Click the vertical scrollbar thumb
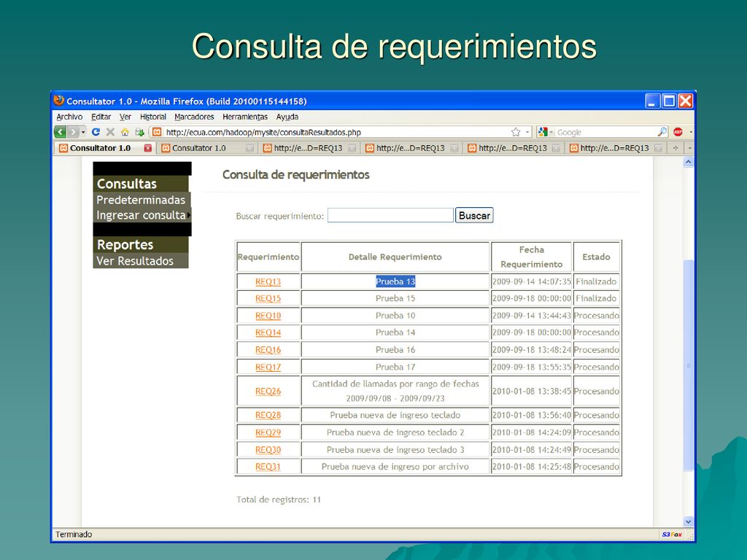The height and width of the screenshot is (560, 747). (x=688, y=365)
